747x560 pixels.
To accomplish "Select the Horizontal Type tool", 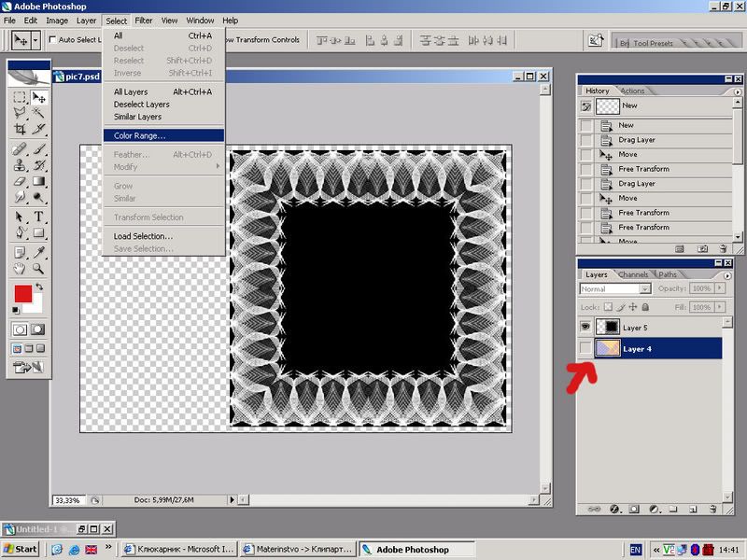I will [x=38, y=217].
